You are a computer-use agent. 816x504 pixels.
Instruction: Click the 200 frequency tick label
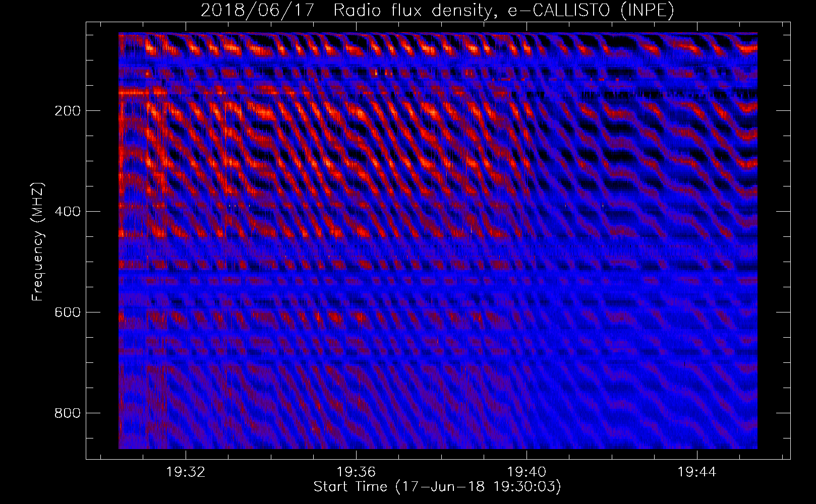tap(68, 111)
